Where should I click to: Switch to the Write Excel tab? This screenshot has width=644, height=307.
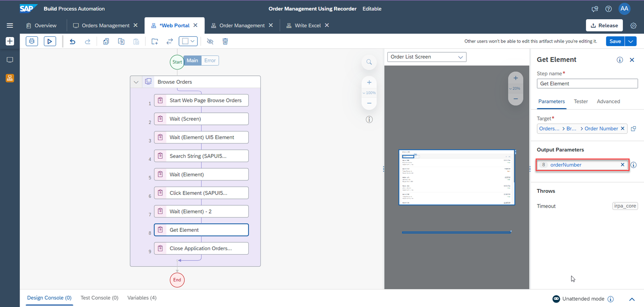(308, 26)
